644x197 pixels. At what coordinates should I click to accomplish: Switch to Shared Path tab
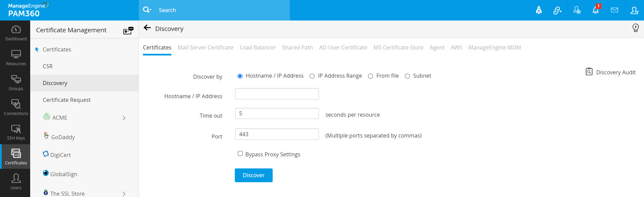tap(297, 47)
